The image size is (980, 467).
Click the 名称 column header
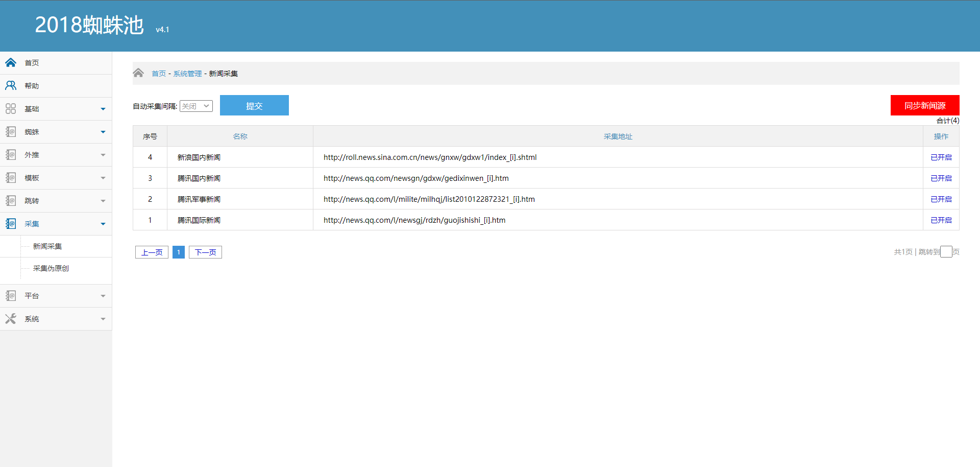pyautogui.click(x=240, y=136)
